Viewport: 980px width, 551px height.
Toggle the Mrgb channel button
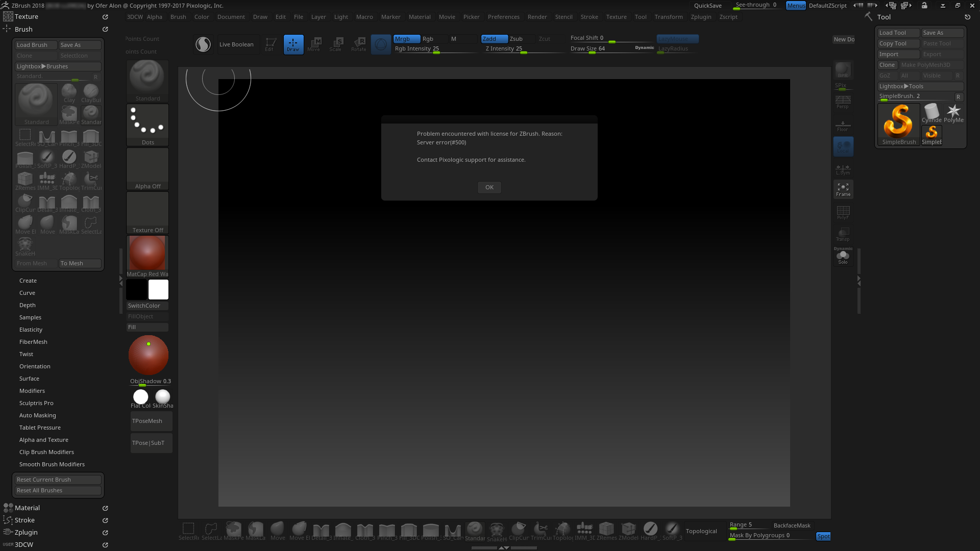pyautogui.click(x=407, y=39)
